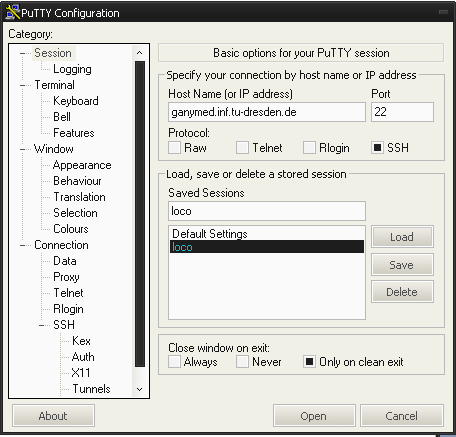The width and height of the screenshot is (456, 437).
Task: Open the Keyboard settings category
Action: point(76,101)
